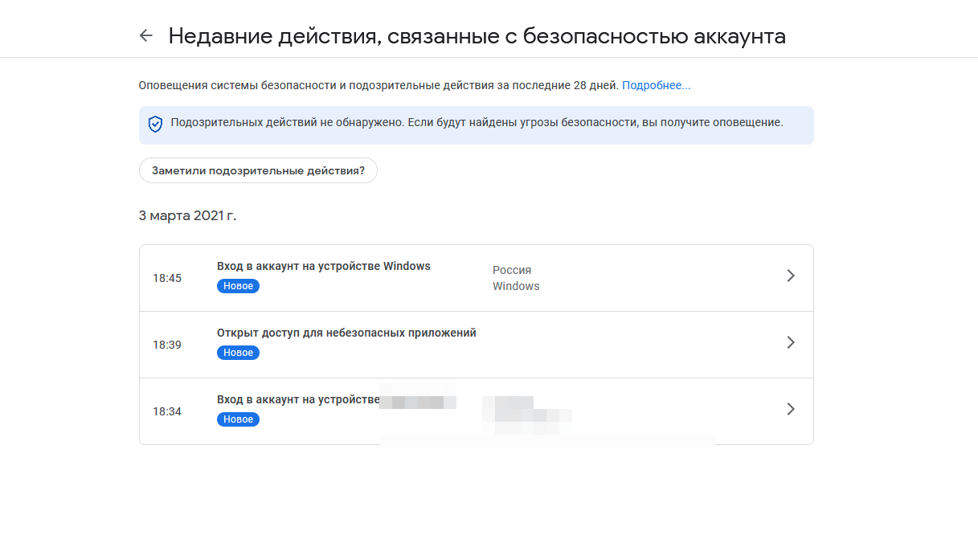Open "Вход в аккаунт на устройстве Windows" entry

[323, 266]
